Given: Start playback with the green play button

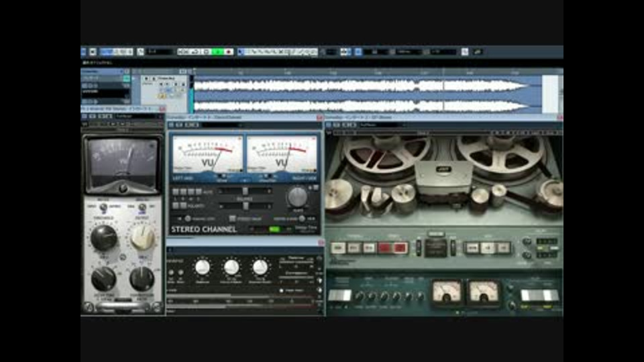Looking at the screenshot, I should click(x=218, y=52).
